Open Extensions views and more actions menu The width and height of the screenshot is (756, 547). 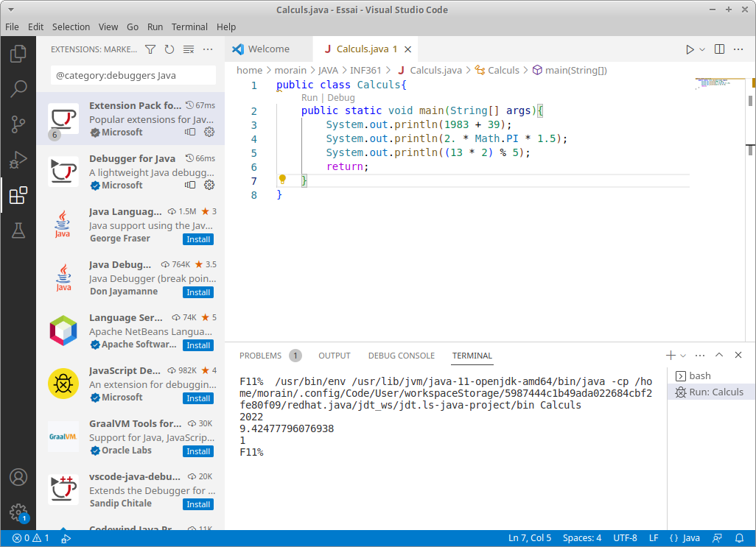pos(208,49)
